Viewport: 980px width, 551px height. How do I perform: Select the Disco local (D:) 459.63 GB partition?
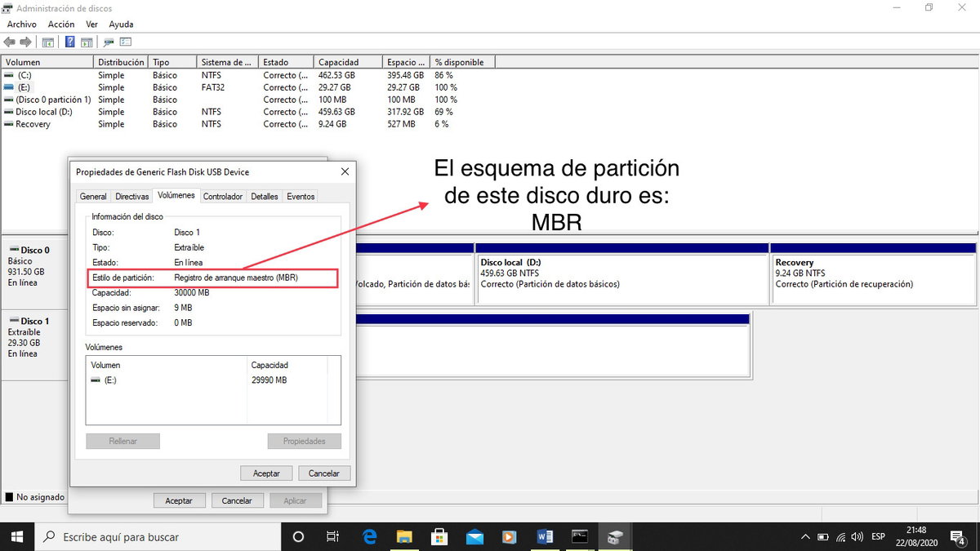pos(622,273)
